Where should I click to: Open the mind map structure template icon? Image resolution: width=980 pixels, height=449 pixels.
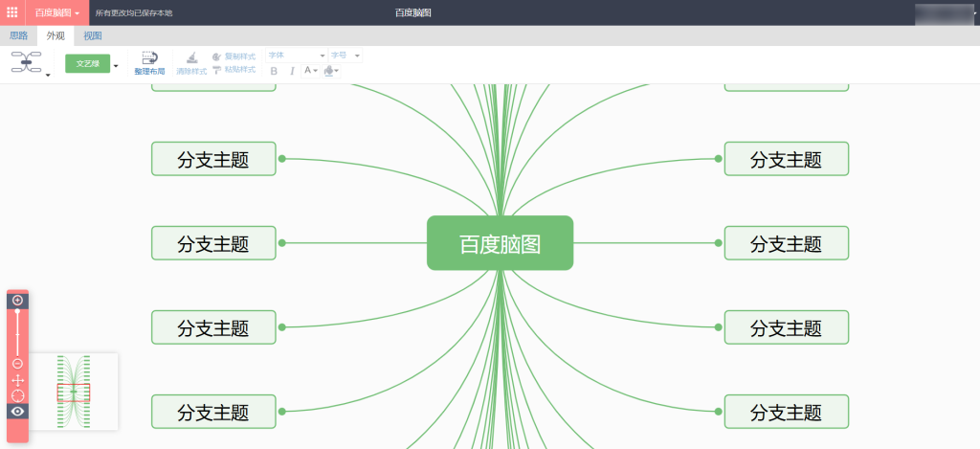[26, 62]
